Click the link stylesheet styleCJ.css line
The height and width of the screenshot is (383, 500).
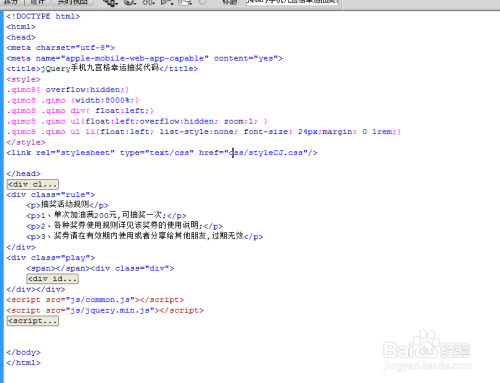pos(162,153)
